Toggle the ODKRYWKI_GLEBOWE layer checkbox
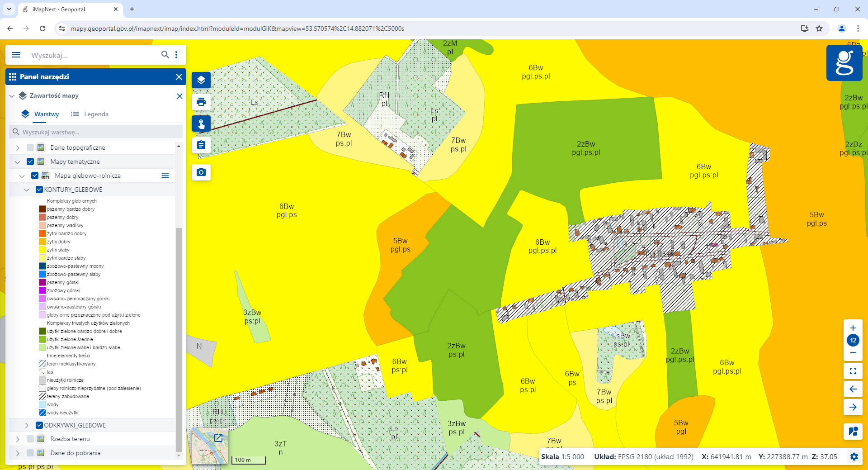Screen dimensions: 868x470 (39, 425)
